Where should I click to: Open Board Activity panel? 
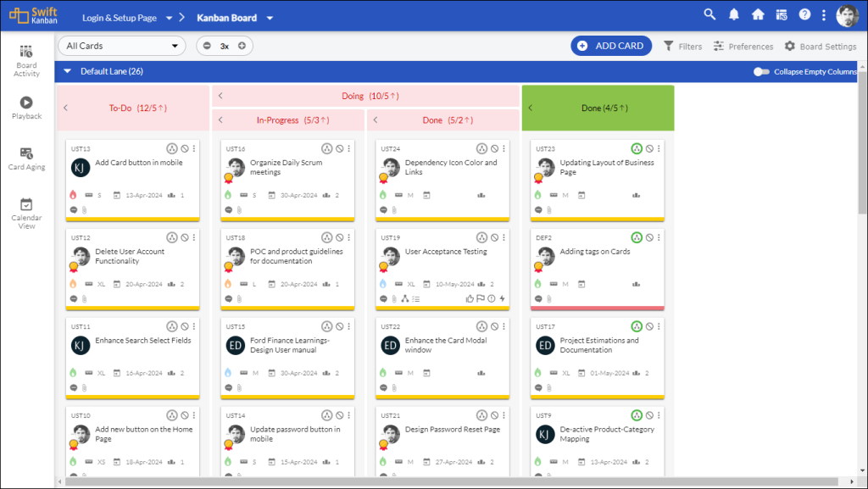click(x=26, y=59)
